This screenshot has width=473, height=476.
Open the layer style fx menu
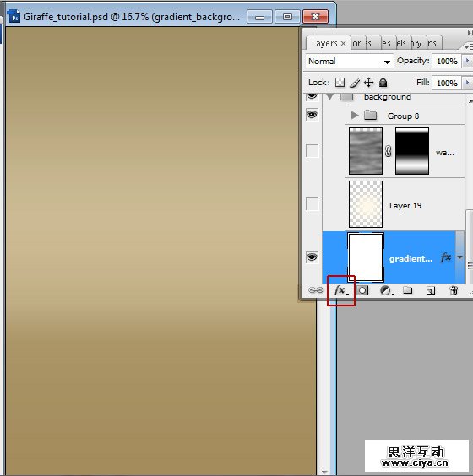tap(340, 291)
